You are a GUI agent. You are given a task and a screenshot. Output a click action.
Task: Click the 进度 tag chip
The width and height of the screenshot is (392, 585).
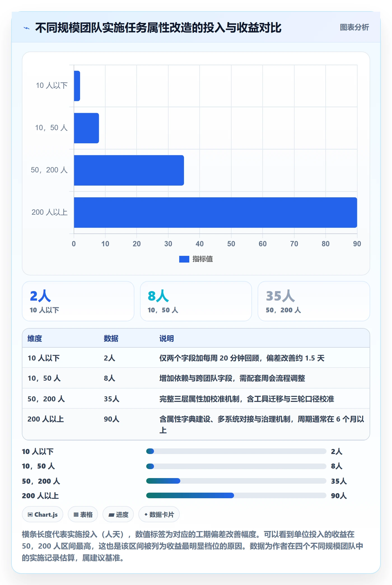pyautogui.click(x=118, y=514)
